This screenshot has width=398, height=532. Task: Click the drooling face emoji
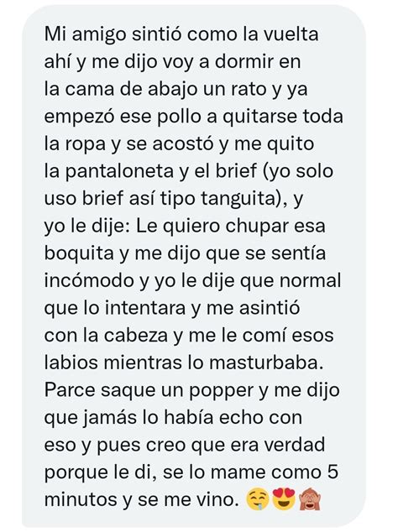pos(257,500)
